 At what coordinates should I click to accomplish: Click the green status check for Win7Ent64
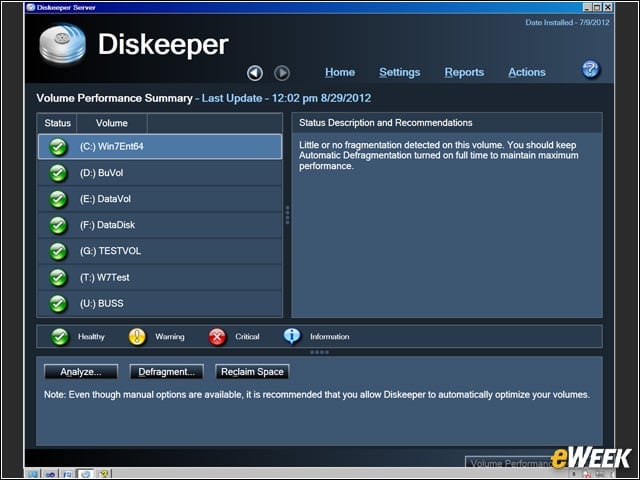(x=58, y=147)
